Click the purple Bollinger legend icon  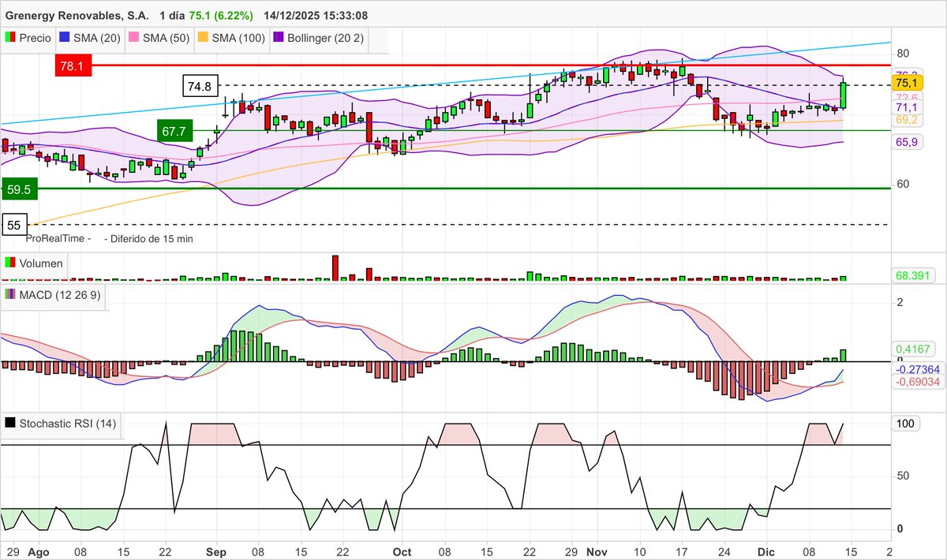(279, 38)
